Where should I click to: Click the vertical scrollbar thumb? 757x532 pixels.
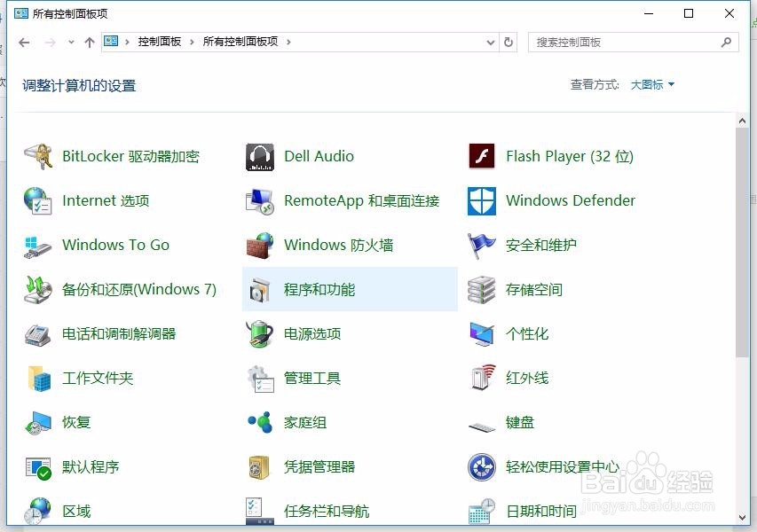[742, 243]
